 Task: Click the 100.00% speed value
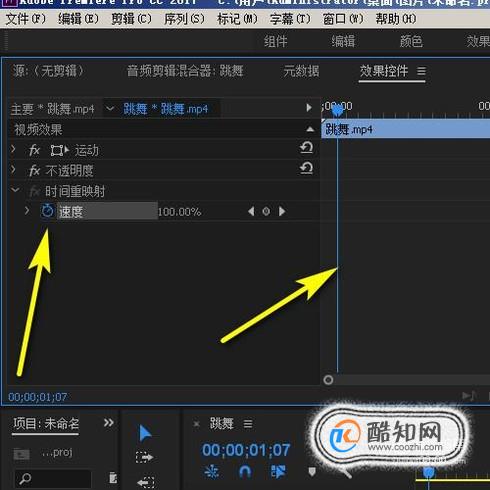(179, 212)
